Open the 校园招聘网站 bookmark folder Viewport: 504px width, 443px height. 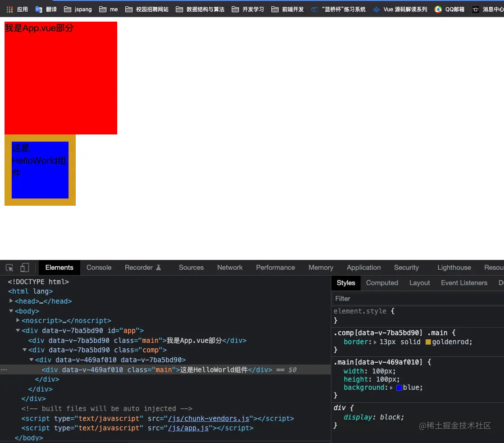click(147, 9)
